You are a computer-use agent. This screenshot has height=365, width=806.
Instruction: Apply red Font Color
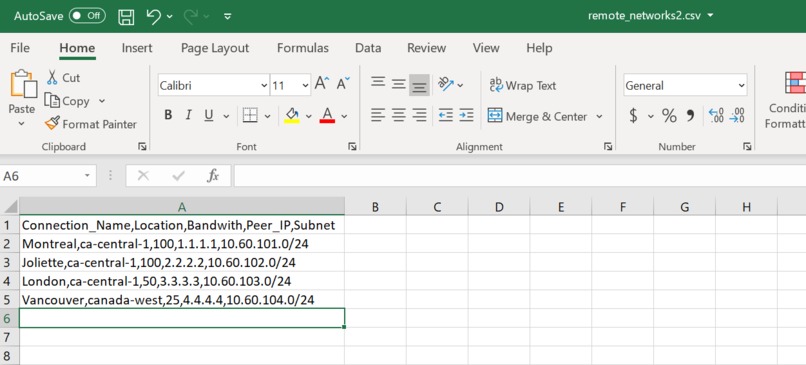click(327, 115)
